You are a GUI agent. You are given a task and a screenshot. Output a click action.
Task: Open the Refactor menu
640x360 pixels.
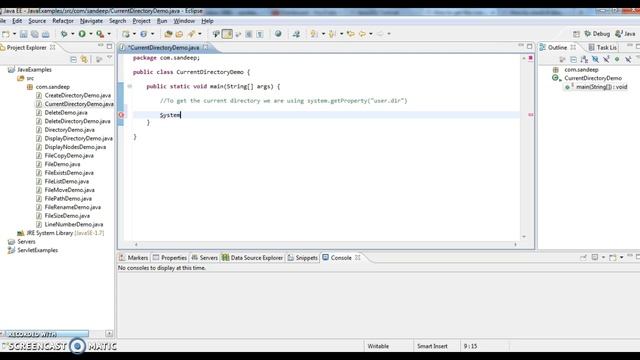(63, 21)
